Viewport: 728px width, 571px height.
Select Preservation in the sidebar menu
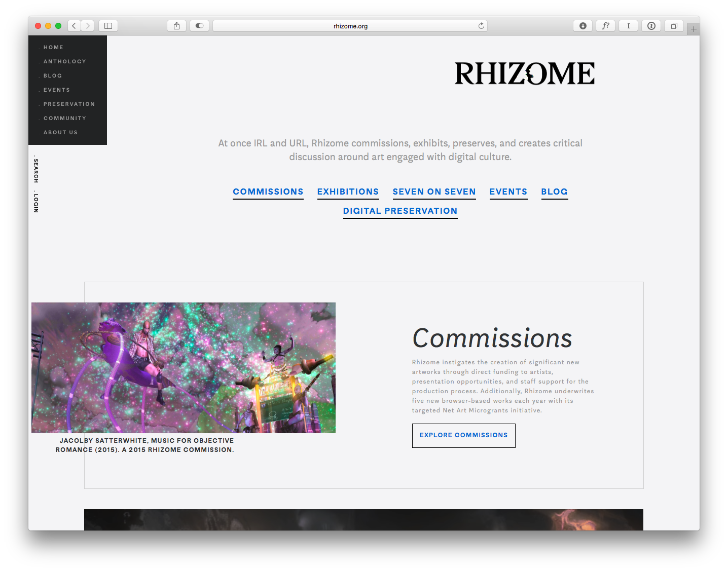[x=69, y=104]
